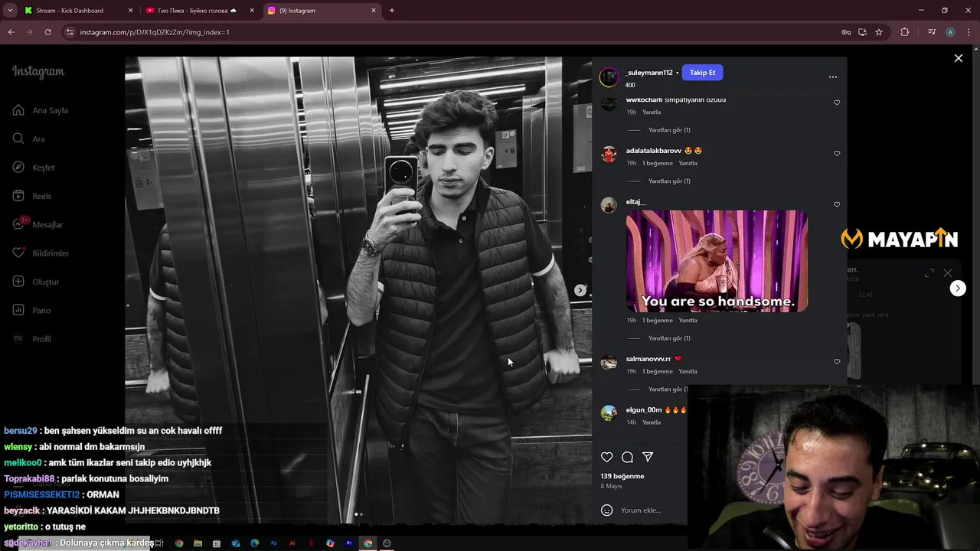View site information icon in address bar
The height and width of the screenshot is (551, 980).
click(70, 32)
